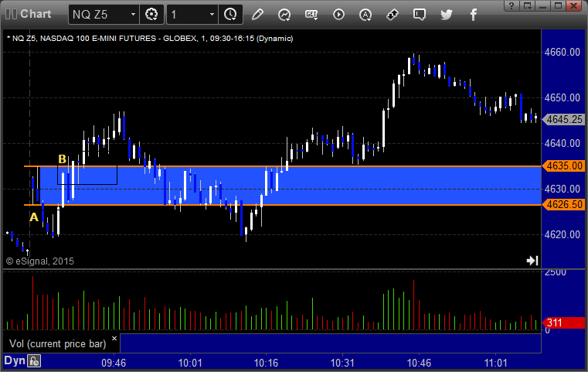Image resolution: width=588 pixels, height=372 pixels.
Task: Click the 4635.00 orange price label
Action: tap(563, 166)
